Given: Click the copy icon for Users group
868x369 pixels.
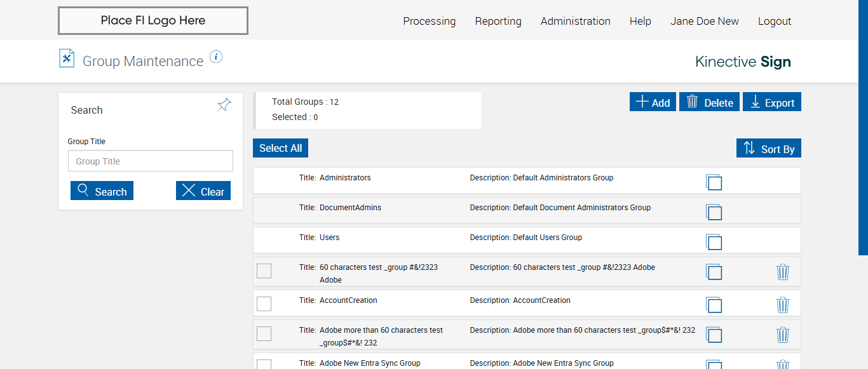Looking at the screenshot, I should pyautogui.click(x=714, y=242).
